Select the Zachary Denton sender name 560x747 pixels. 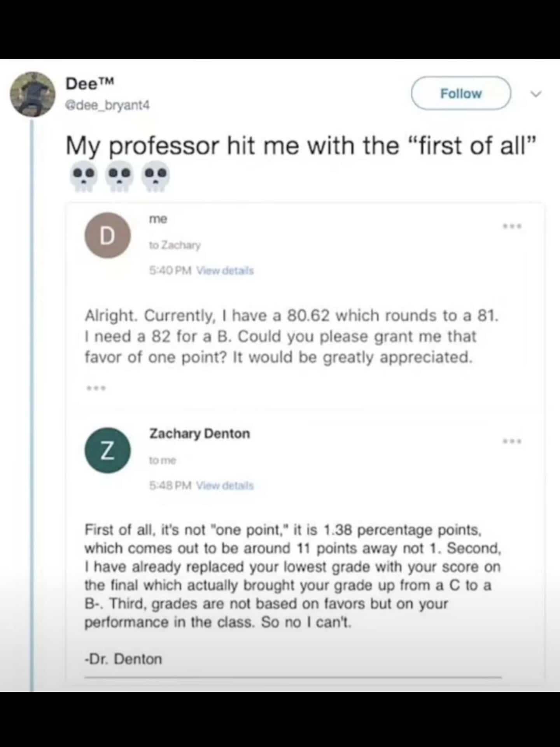(x=199, y=433)
